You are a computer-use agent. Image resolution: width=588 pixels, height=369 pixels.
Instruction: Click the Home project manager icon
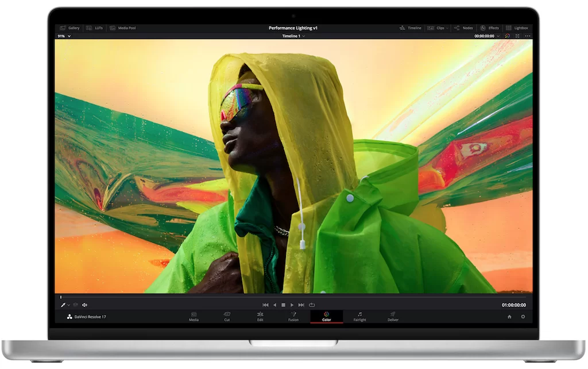pyautogui.click(x=509, y=317)
